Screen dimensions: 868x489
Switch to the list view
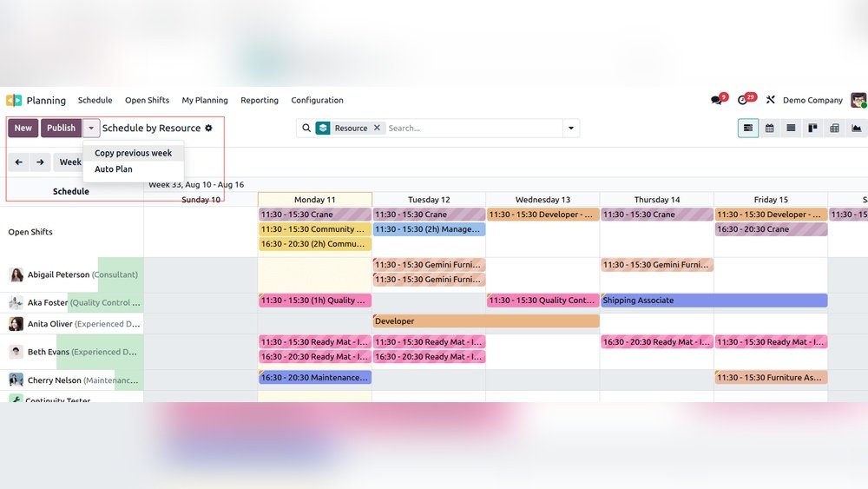pyautogui.click(x=791, y=129)
